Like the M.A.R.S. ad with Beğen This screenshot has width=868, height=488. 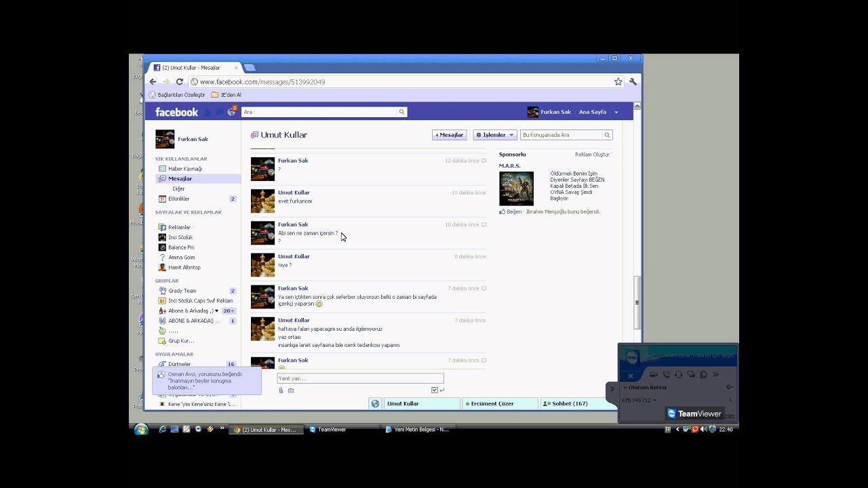514,212
